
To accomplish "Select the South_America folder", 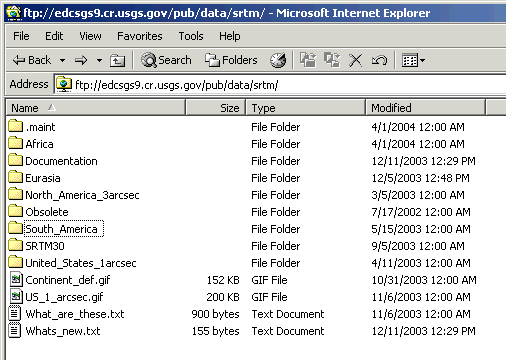I will point(61,229).
